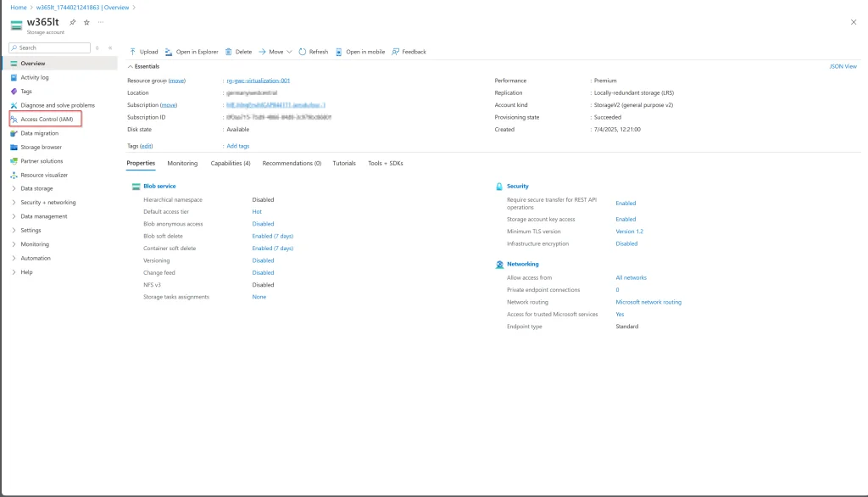Click the Microsoft network routing link

pos(648,302)
